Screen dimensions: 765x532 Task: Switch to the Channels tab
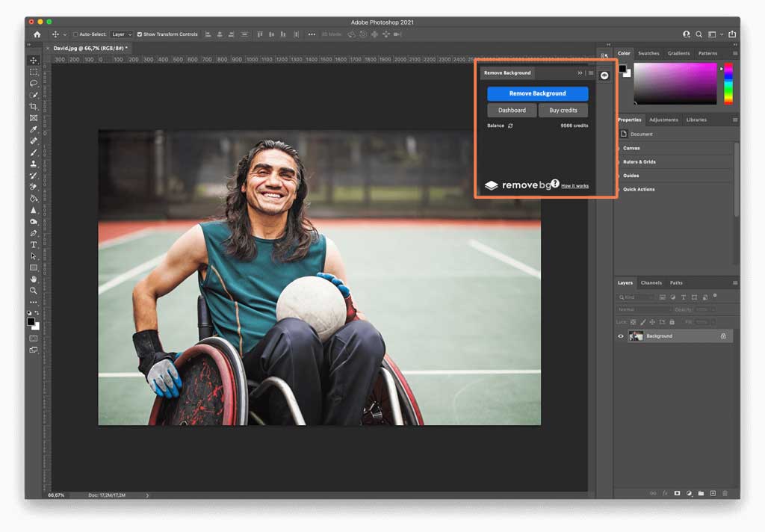tap(651, 283)
